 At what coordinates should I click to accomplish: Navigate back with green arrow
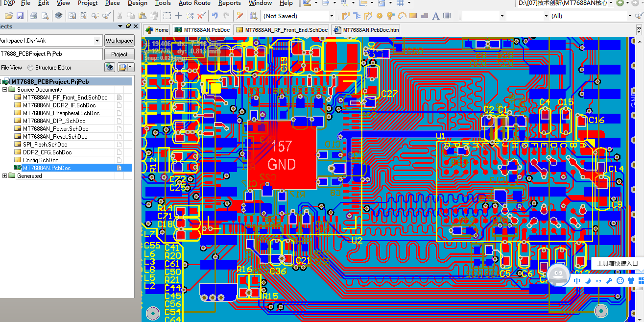coord(620,3)
